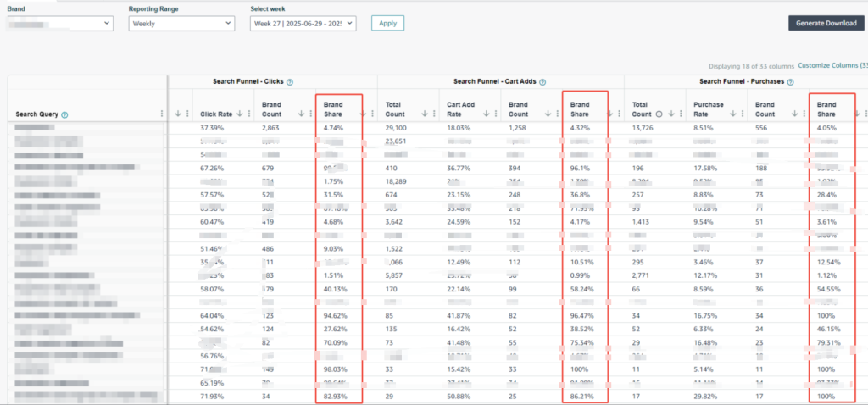Open Search Query column options menu
Image resolution: width=868 pixels, height=405 pixels.
[x=162, y=114]
